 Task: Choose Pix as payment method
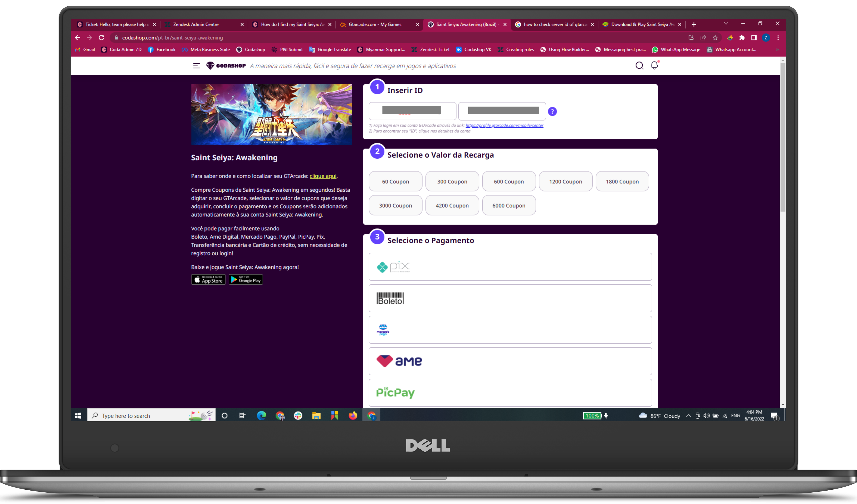[510, 267]
